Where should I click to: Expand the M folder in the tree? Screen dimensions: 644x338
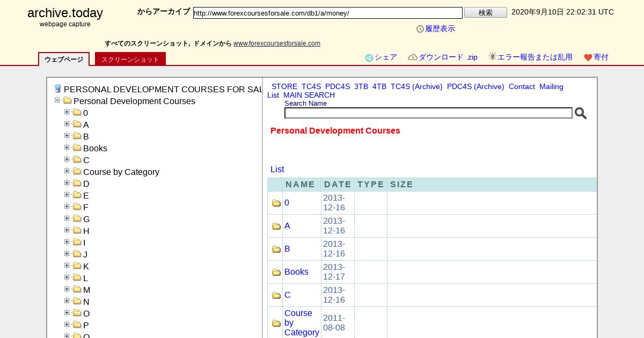67,289
